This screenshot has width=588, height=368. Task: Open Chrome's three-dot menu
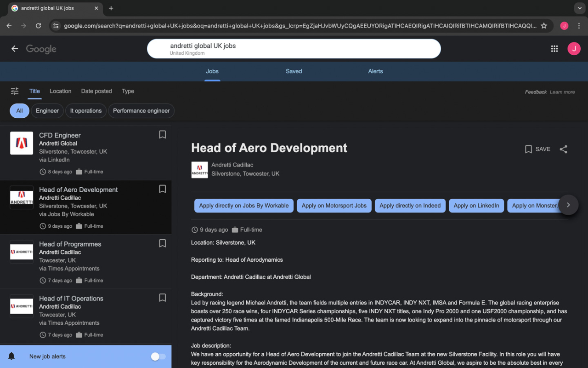tap(579, 26)
